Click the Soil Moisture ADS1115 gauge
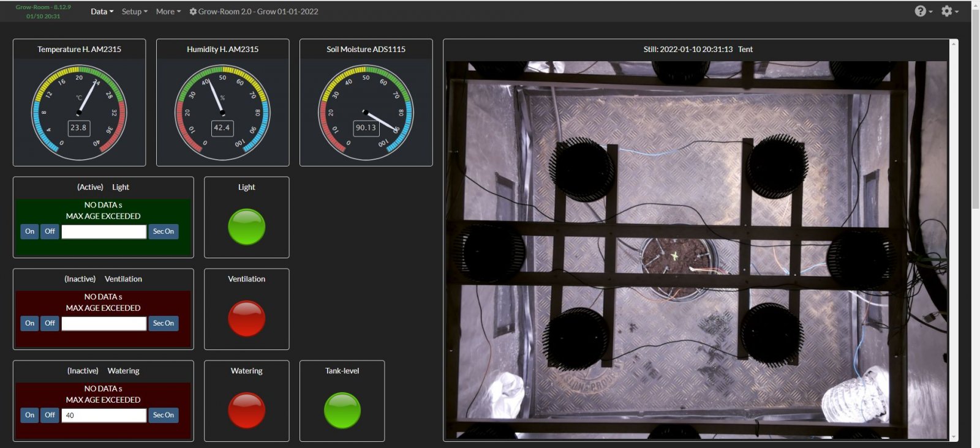The image size is (980, 448). 366,113
